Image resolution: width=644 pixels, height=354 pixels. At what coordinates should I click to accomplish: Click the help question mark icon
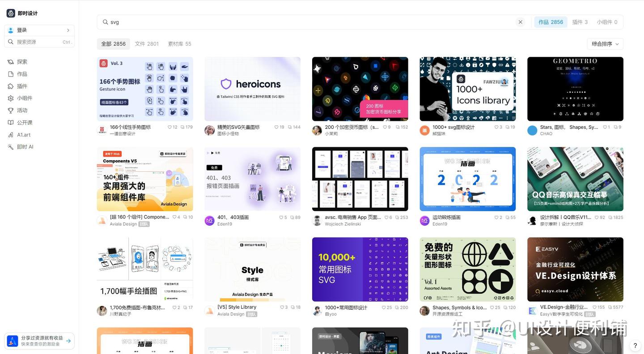[x=635, y=345]
